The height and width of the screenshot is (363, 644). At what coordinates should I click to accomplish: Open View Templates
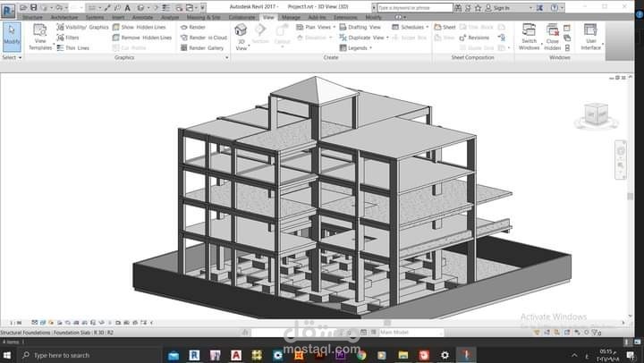click(x=40, y=37)
